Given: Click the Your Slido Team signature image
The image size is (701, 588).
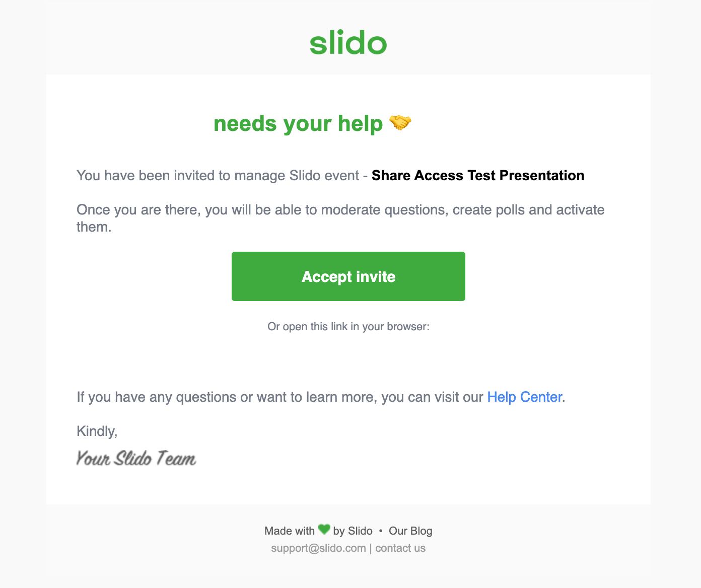Looking at the screenshot, I should (136, 458).
